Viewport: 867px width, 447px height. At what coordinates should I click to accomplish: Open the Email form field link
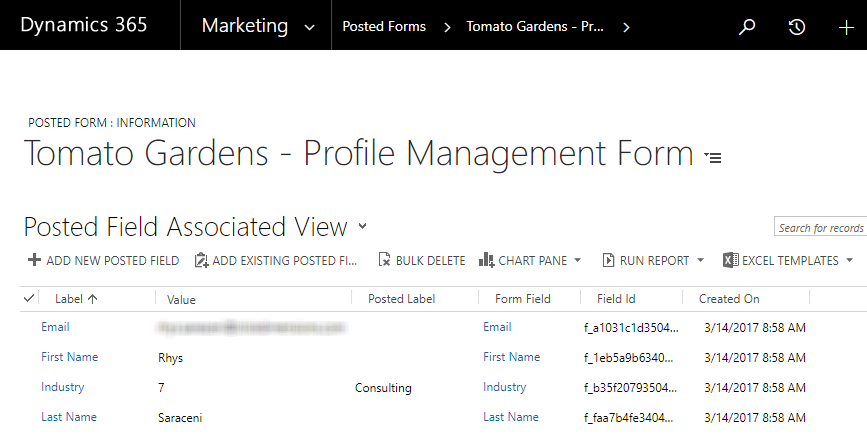pos(497,327)
